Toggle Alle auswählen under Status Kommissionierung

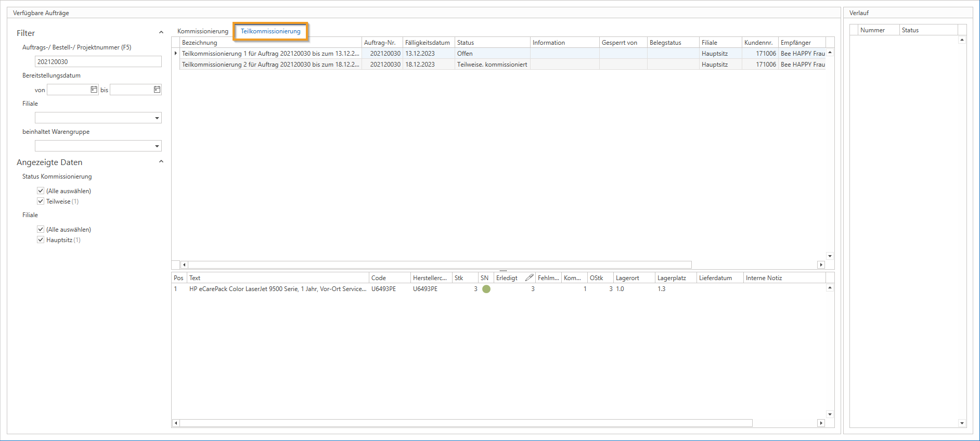point(41,191)
